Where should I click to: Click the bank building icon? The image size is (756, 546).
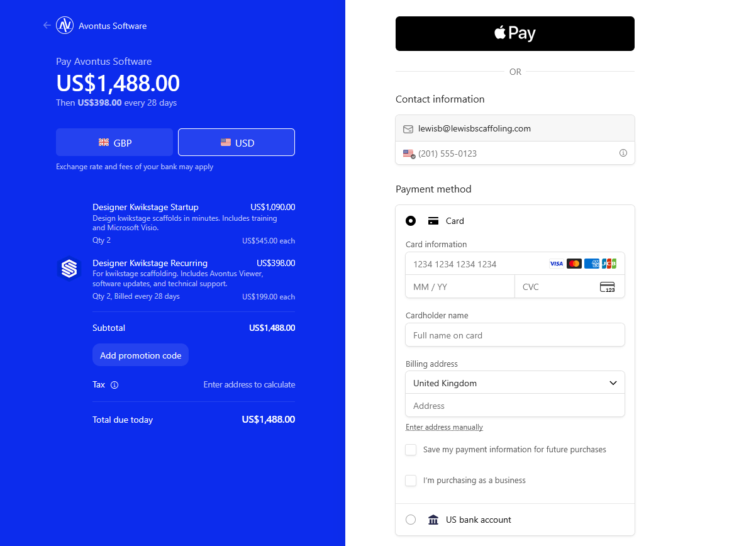click(x=433, y=520)
